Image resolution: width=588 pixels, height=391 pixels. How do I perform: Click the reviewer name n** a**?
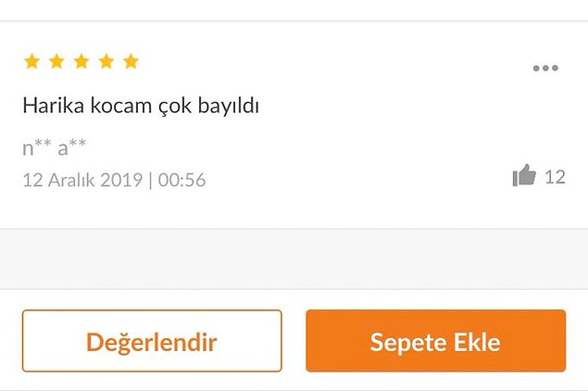click(55, 146)
